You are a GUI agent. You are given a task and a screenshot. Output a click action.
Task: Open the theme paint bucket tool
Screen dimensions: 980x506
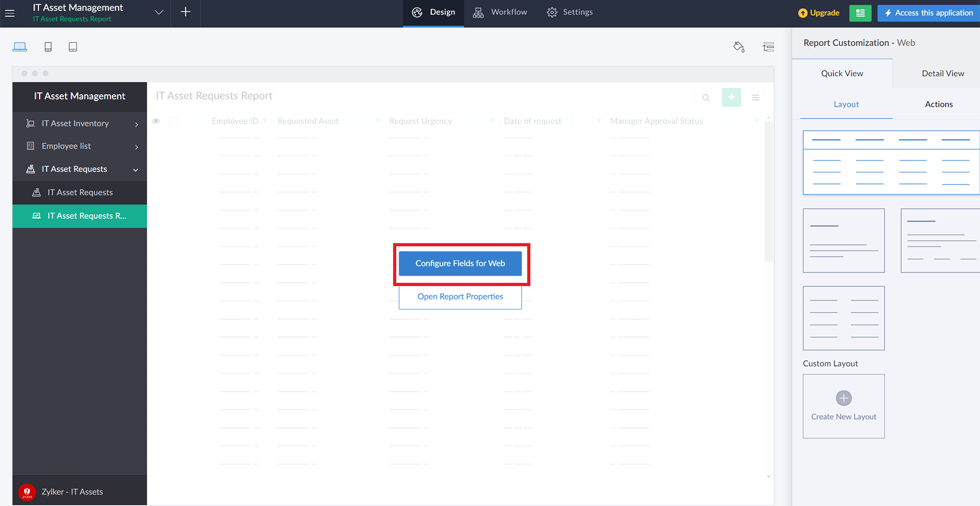pyautogui.click(x=739, y=47)
